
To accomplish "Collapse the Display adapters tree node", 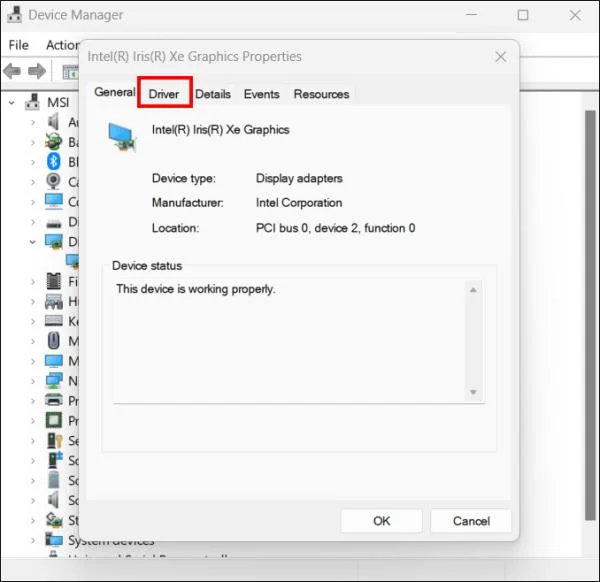I will coord(33,242).
